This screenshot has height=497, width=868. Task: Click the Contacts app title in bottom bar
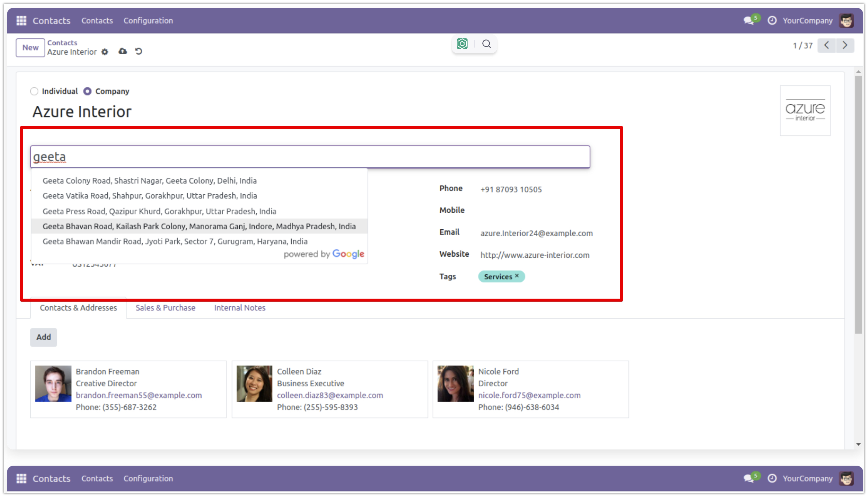tap(51, 479)
